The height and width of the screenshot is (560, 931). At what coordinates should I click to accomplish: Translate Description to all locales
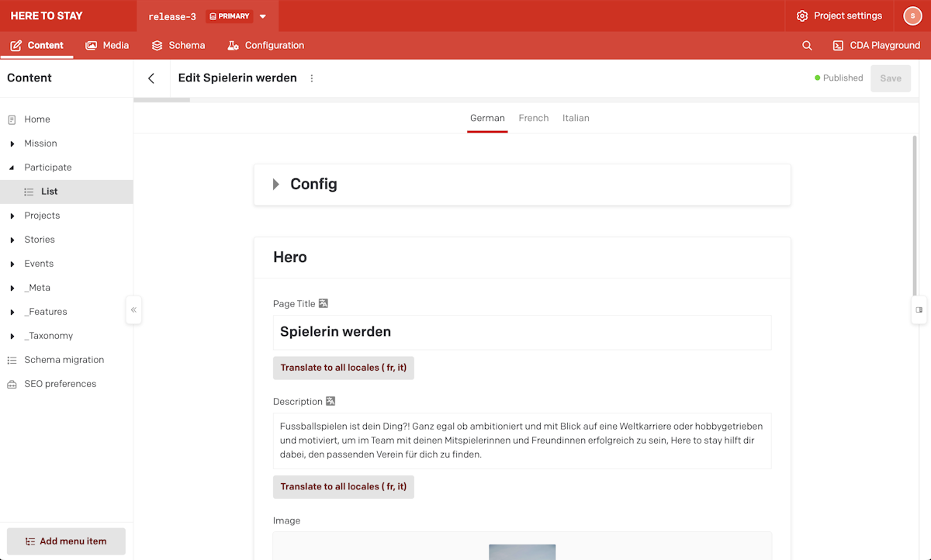pyautogui.click(x=344, y=486)
